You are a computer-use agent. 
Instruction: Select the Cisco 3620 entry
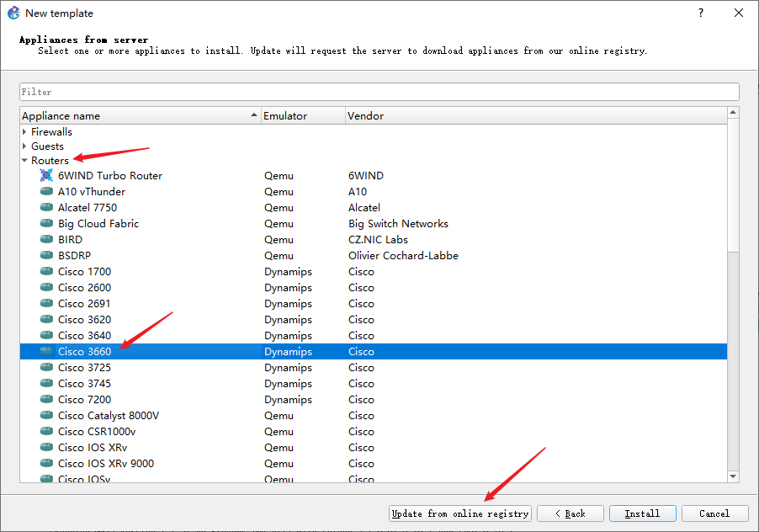click(x=85, y=319)
